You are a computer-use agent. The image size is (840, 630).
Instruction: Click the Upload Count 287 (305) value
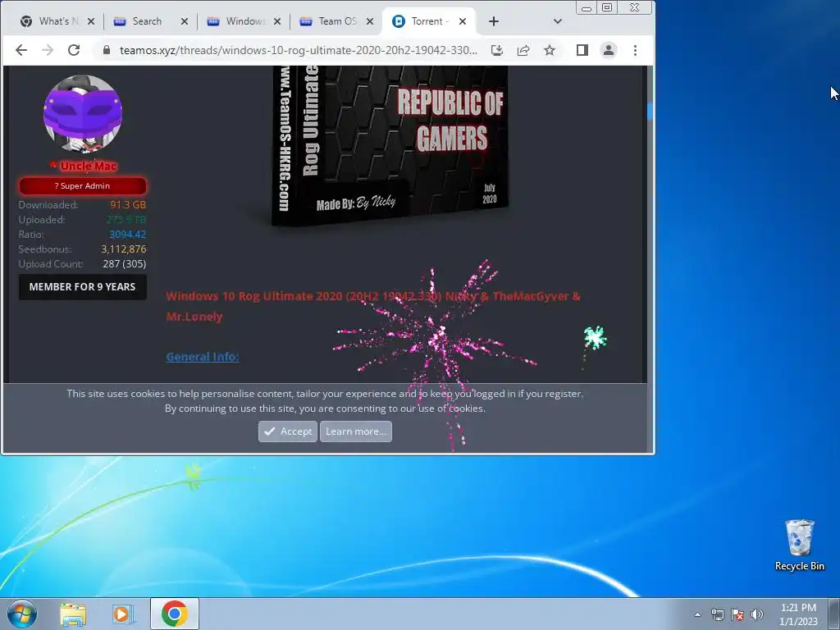tap(125, 263)
